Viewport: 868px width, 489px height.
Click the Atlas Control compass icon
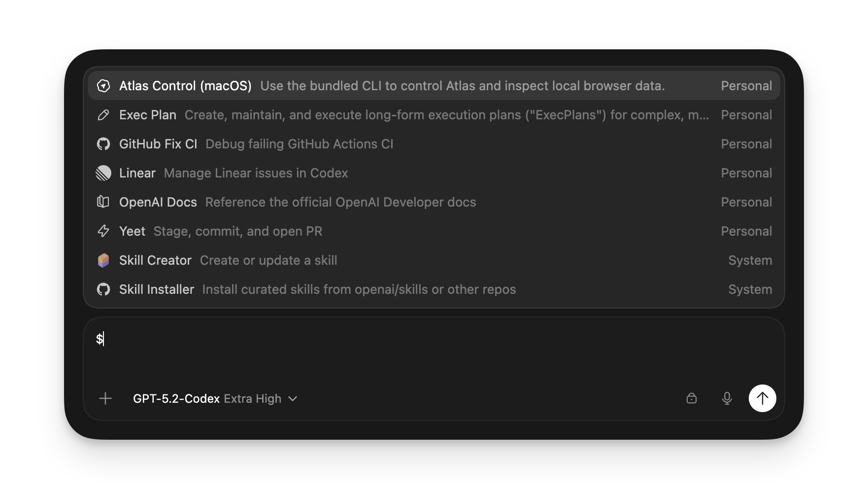104,85
